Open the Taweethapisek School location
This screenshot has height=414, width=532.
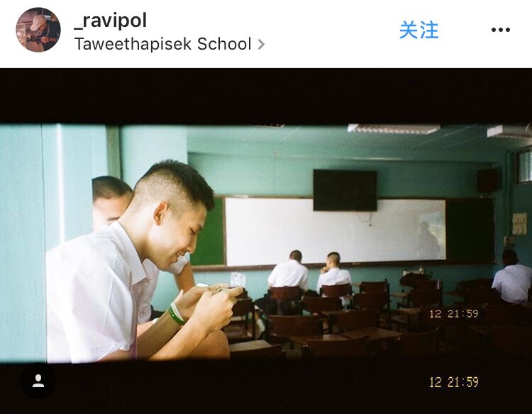pyautogui.click(x=163, y=44)
